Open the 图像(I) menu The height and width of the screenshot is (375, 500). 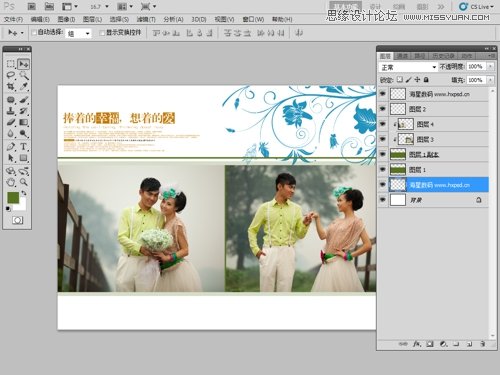coord(66,19)
